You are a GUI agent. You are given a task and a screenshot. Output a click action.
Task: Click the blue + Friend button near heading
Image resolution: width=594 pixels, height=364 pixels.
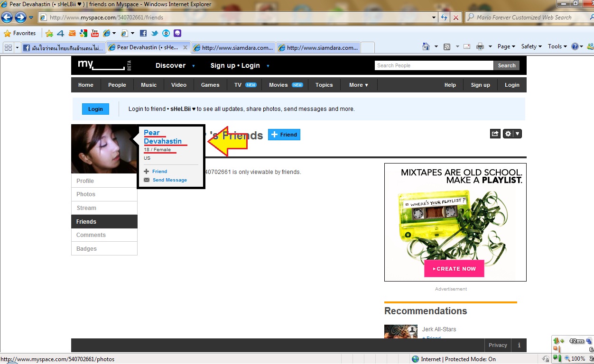[284, 135]
